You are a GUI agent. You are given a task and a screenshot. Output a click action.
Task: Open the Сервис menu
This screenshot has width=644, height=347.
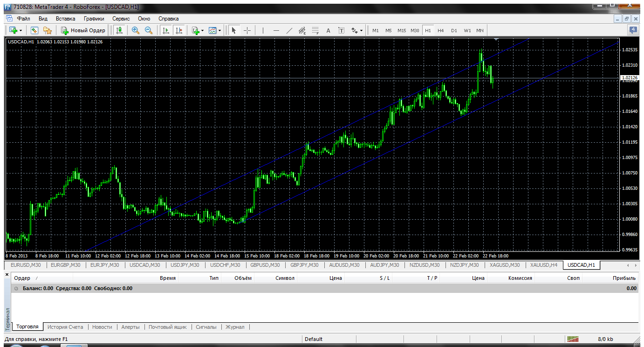tap(121, 19)
